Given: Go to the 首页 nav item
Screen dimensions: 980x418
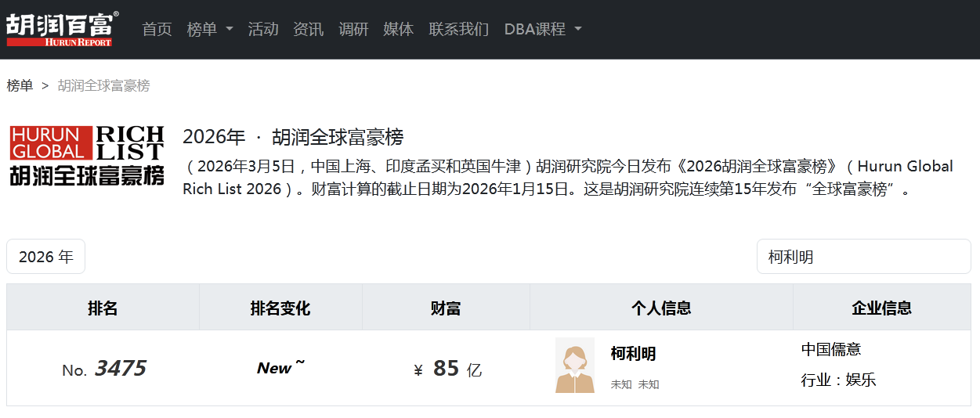Looking at the screenshot, I should 157,29.
